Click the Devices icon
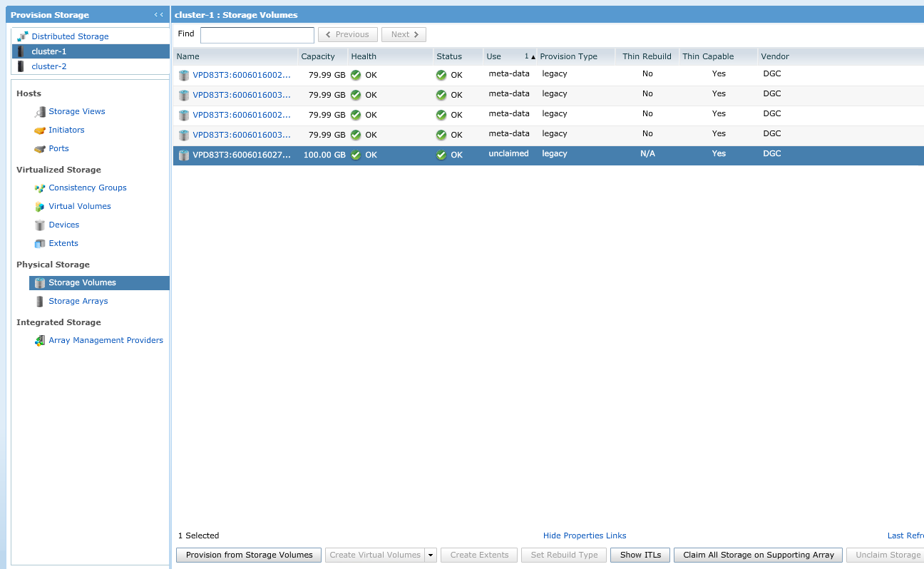 click(x=40, y=225)
